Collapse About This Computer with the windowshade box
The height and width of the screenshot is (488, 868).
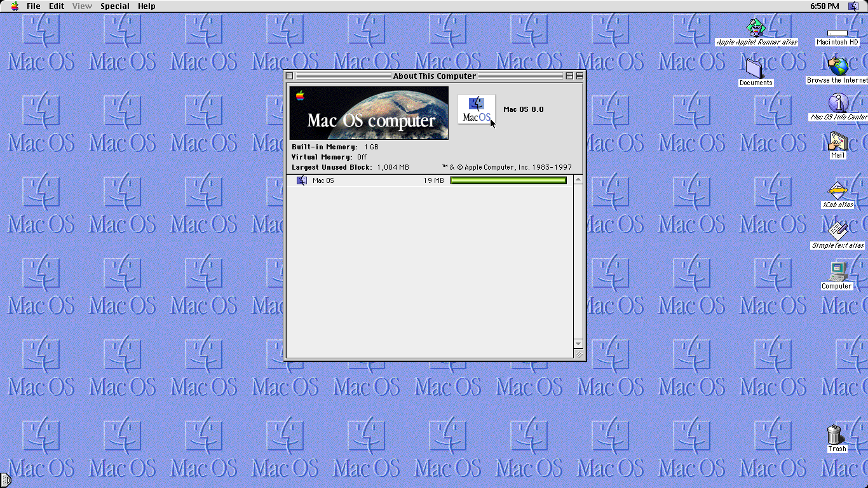[580, 76]
